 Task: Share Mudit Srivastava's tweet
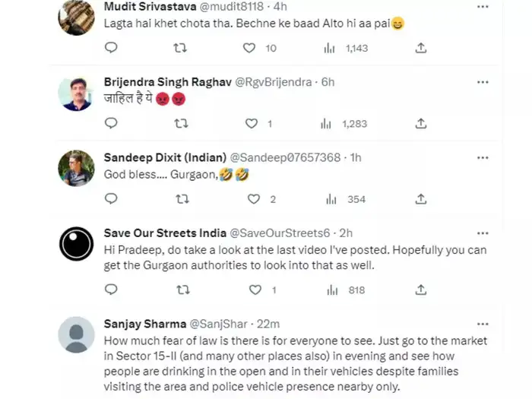point(421,48)
